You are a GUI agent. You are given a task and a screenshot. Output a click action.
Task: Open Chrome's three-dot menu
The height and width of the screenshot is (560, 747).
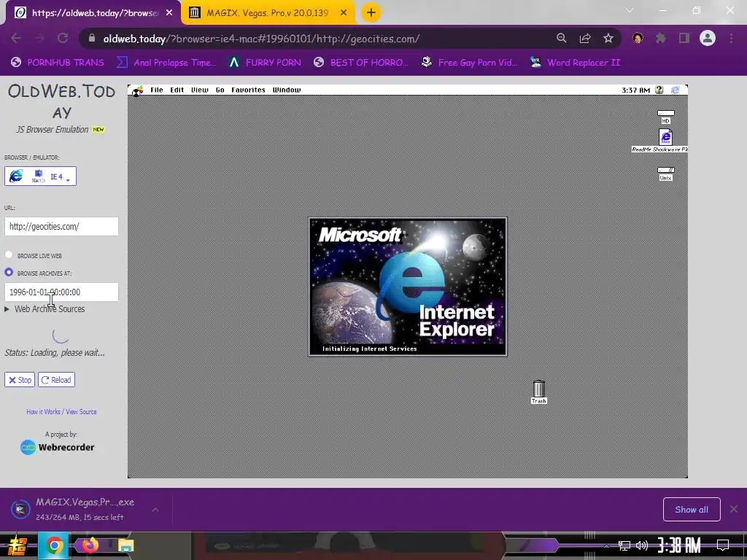coord(731,38)
